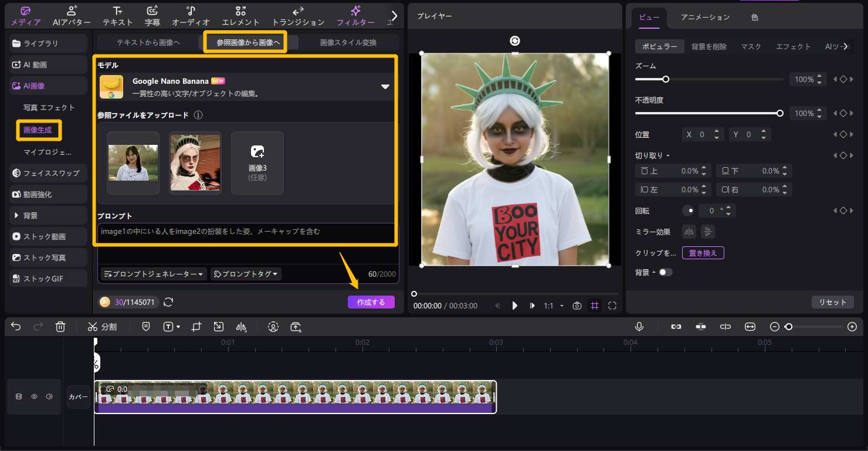The height and width of the screenshot is (451, 868).
Task: Click the horizontal mirror flip icon
Action: 689,232
